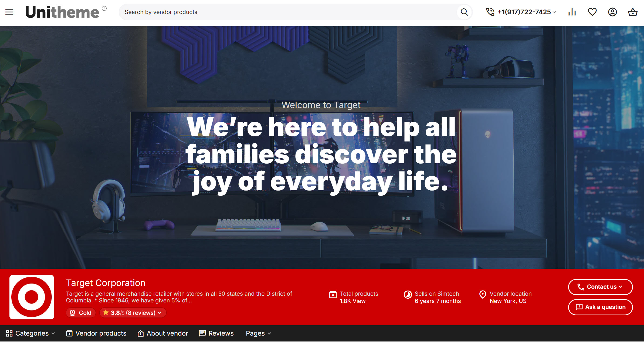The width and height of the screenshot is (644, 352).
Task: Click the search magnifier icon
Action: coord(464,12)
